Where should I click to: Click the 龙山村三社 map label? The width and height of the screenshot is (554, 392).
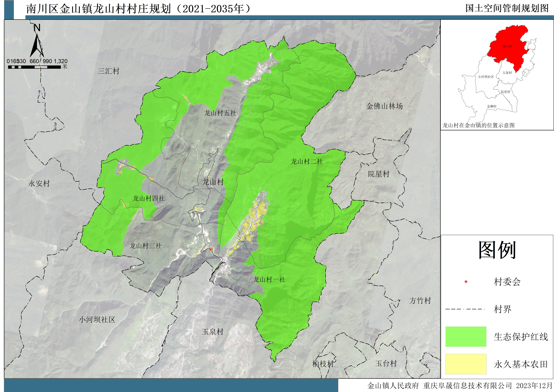(x=145, y=246)
